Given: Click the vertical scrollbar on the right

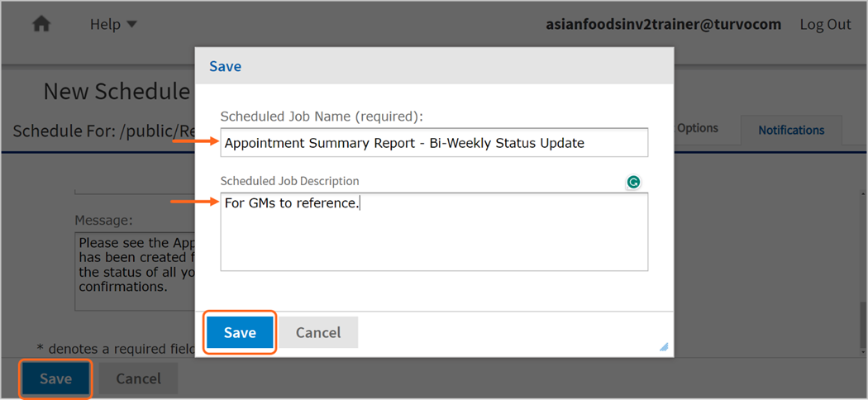Looking at the screenshot, I should click(863, 271).
